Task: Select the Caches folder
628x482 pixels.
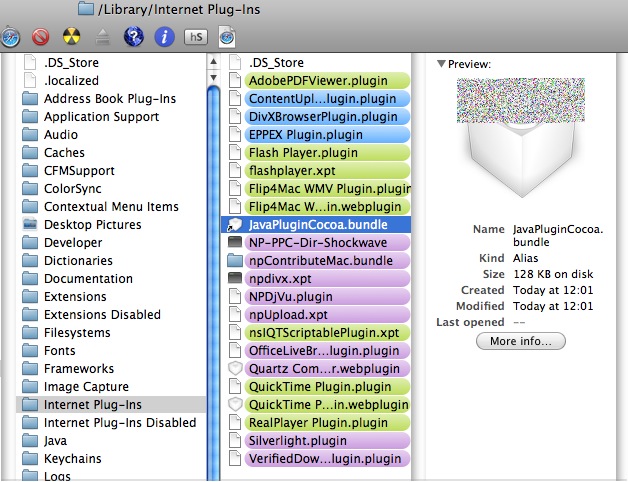Action: click(x=111, y=153)
